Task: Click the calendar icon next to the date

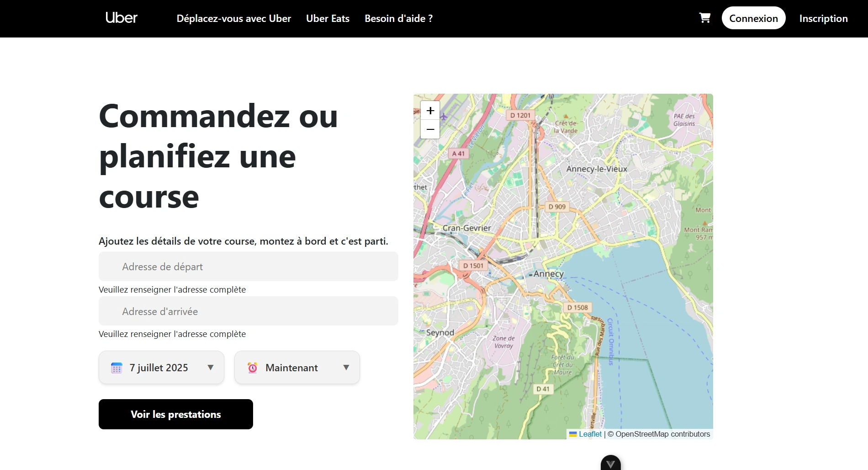Action: [x=117, y=368]
